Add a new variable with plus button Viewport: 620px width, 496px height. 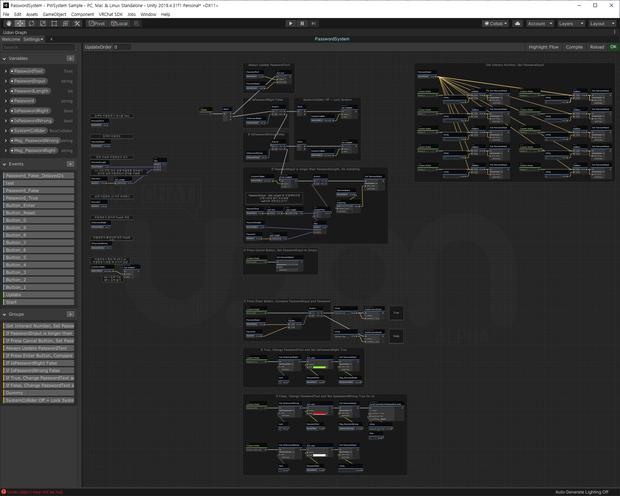70,58
